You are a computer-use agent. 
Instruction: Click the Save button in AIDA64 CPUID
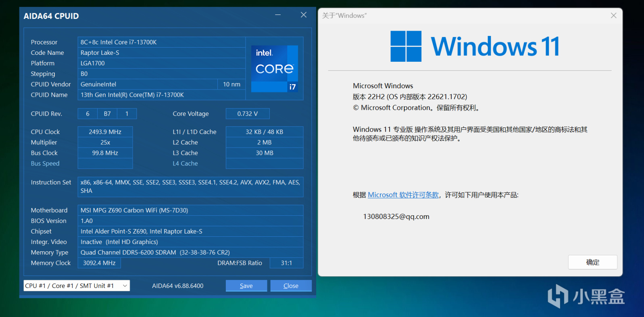click(246, 286)
